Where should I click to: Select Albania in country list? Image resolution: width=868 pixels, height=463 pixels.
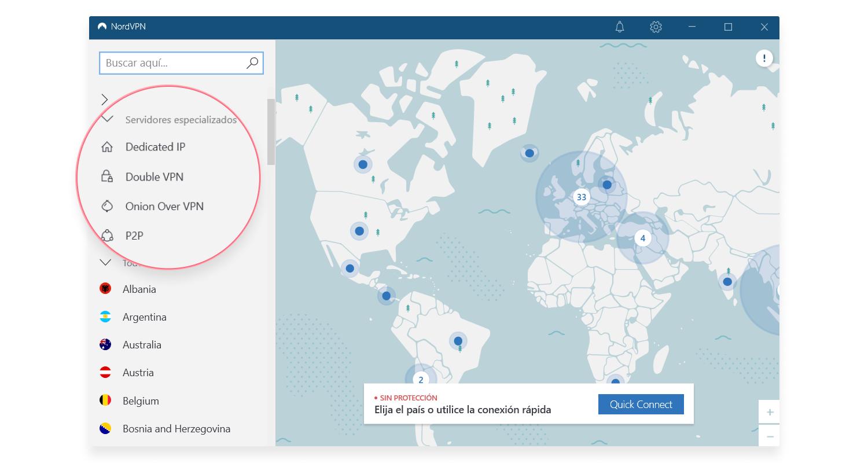(139, 289)
